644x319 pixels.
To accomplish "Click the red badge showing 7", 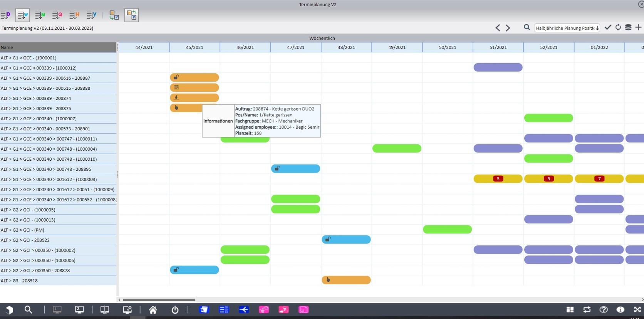I will click(x=599, y=179).
